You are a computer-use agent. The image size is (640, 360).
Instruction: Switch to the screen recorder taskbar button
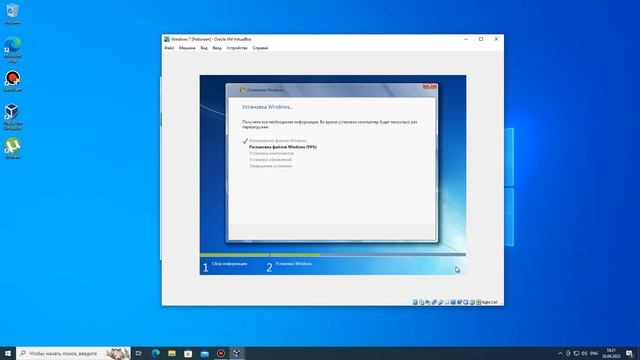point(221,353)
